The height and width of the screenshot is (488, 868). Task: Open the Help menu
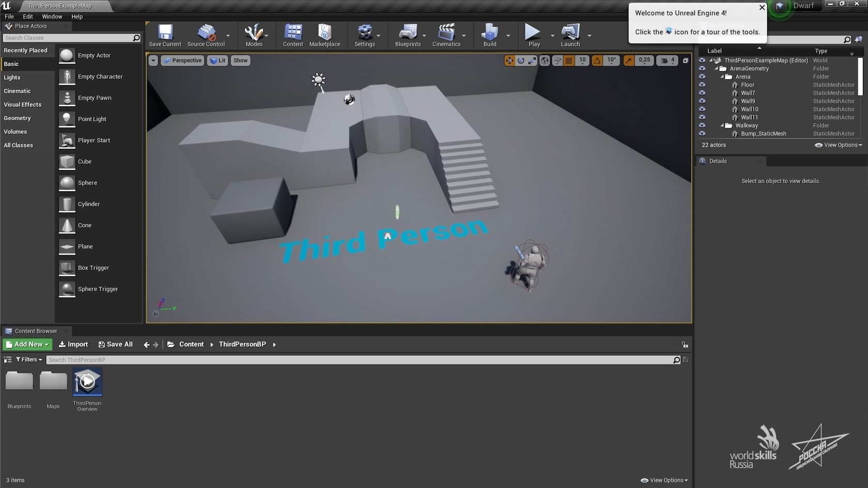[77, 17]
